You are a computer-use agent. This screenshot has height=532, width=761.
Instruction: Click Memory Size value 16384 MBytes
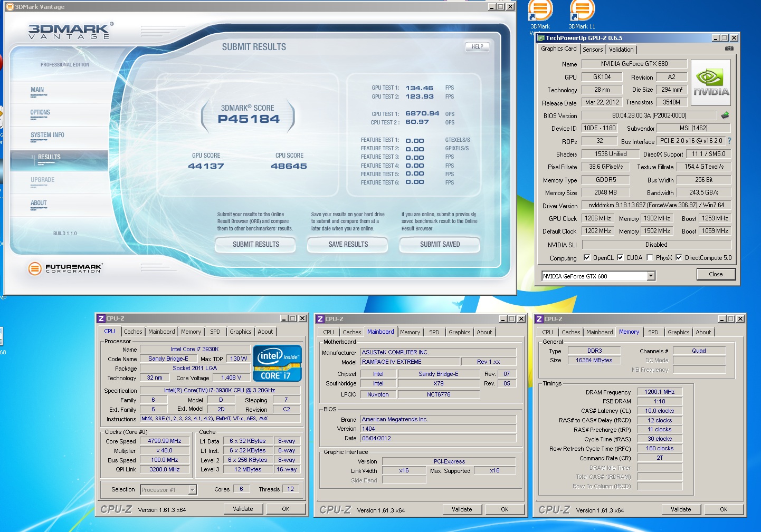594,360
